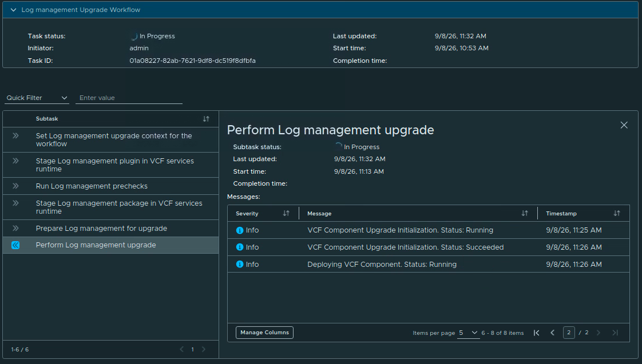Viewport: 642px width, 364px height.
Task: Click the Info icon for Initialization Running message
Action: (x=240, y=230)
